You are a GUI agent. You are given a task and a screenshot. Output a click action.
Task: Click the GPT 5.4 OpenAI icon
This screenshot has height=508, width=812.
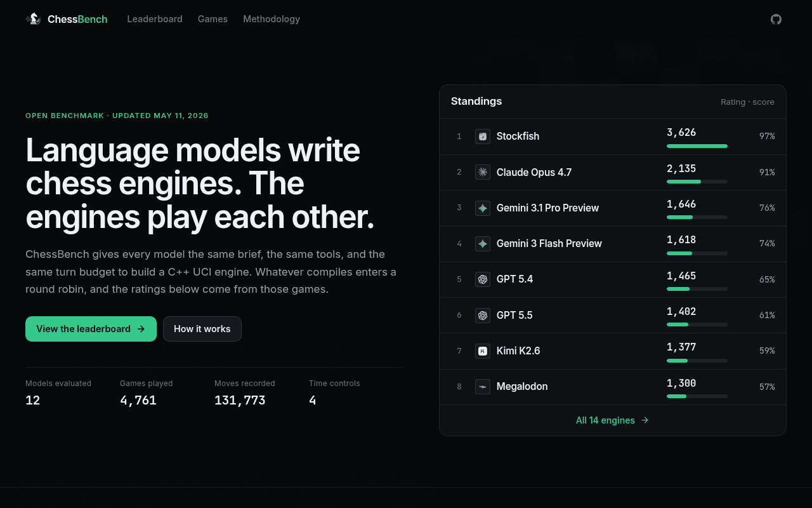(483, 279)
